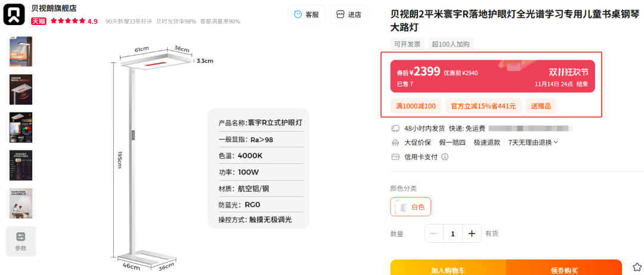Click the 天猫 badge
The width and height of the screenshot is (644, 275).
(x=39, y=21)
